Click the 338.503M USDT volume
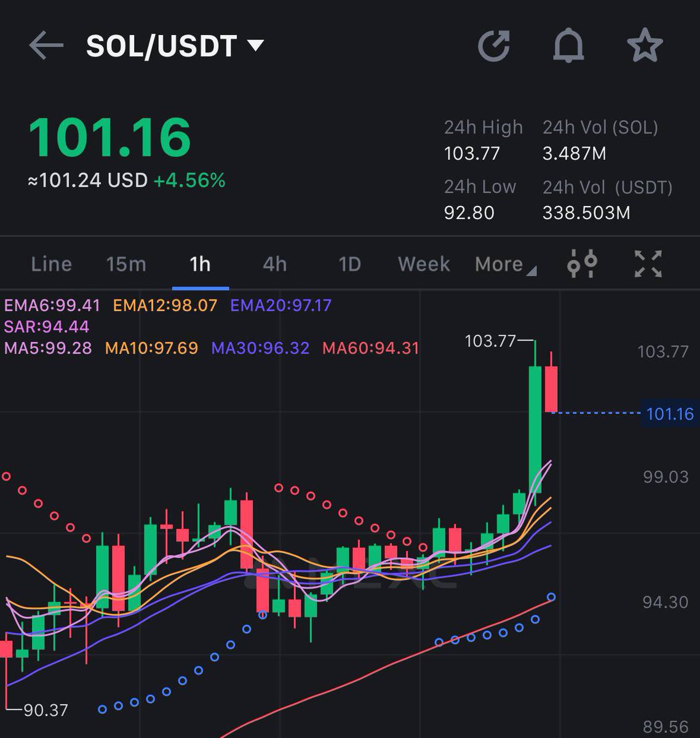700x738 pixels. tap(586, 213)
